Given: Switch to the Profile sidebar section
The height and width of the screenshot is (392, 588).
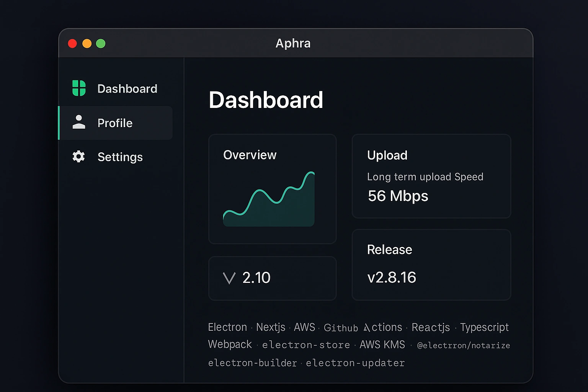Looking at the screenshot, I should 114,123.
